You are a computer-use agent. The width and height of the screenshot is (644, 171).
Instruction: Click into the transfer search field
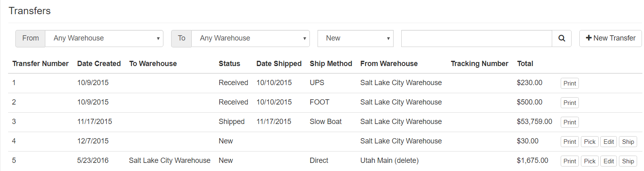tap(476, 38)
